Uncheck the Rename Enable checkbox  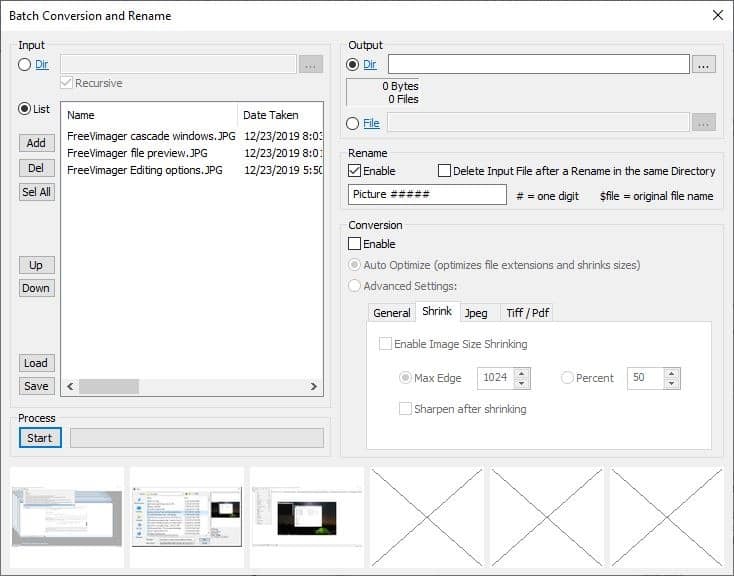(355, 171)
